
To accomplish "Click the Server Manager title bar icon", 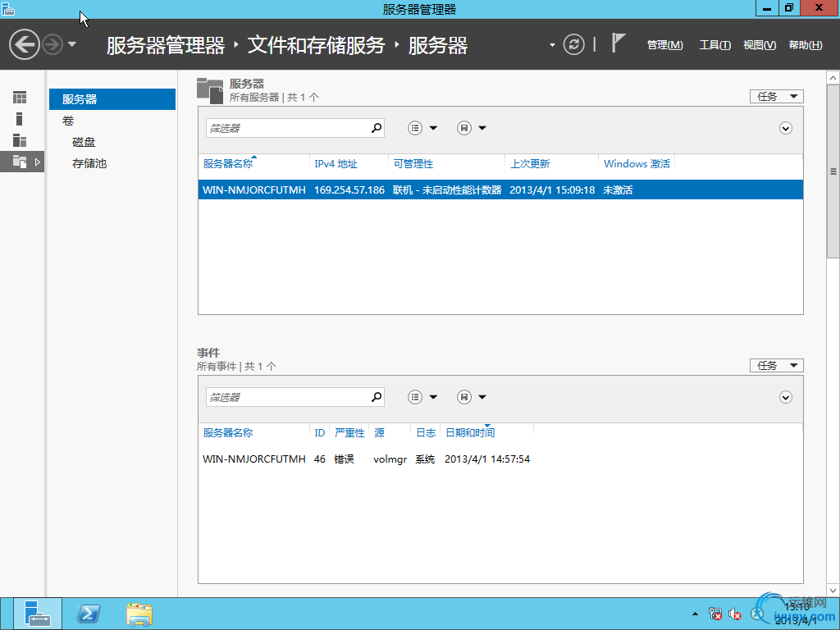I will point(8,8).
